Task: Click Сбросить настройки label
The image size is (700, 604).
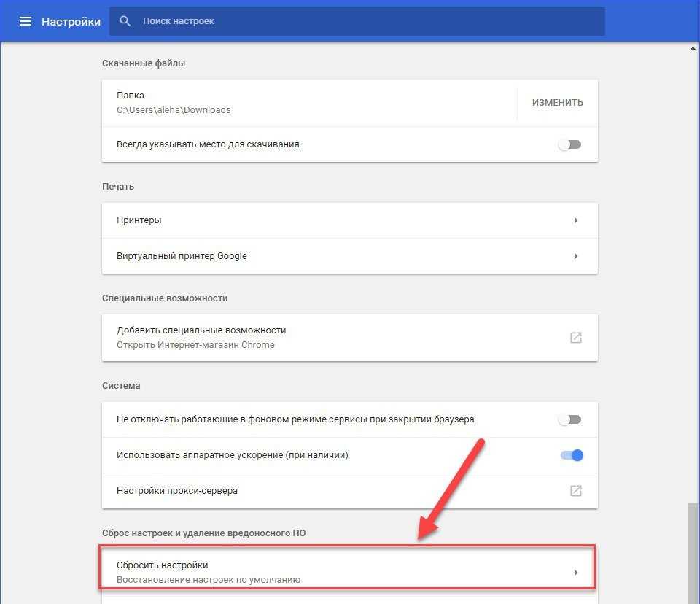Action: 163,565
